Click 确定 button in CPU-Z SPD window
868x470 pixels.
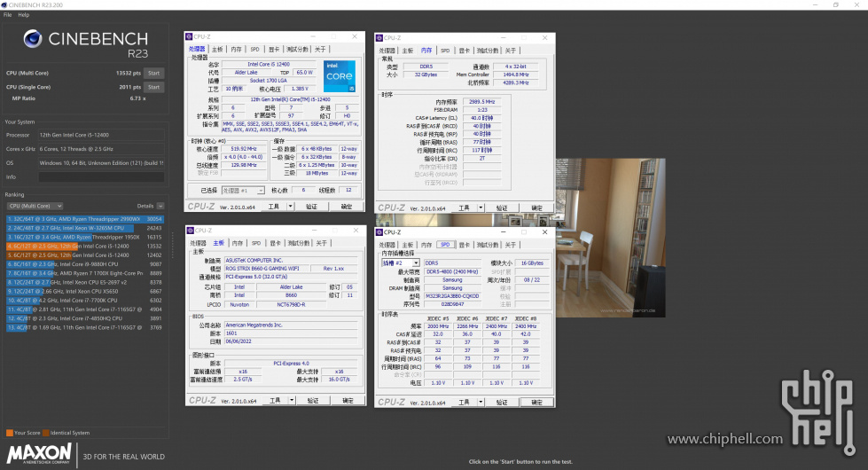537,402
